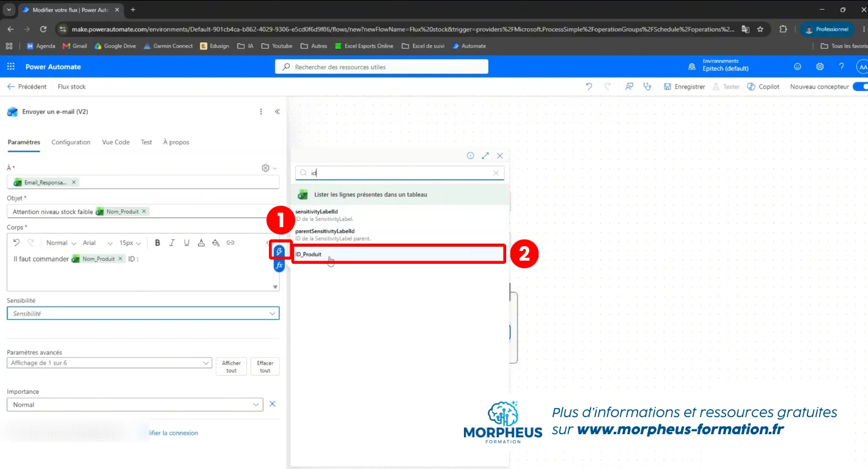868x469 pixels.
Task: Undo the flow change in the command bar
Action: point(589,87)
